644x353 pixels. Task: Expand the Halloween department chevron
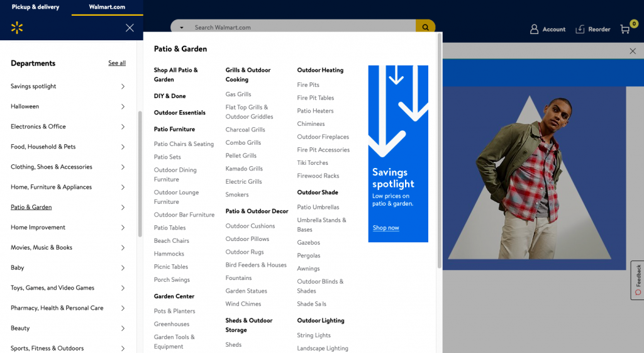[123, 107]
